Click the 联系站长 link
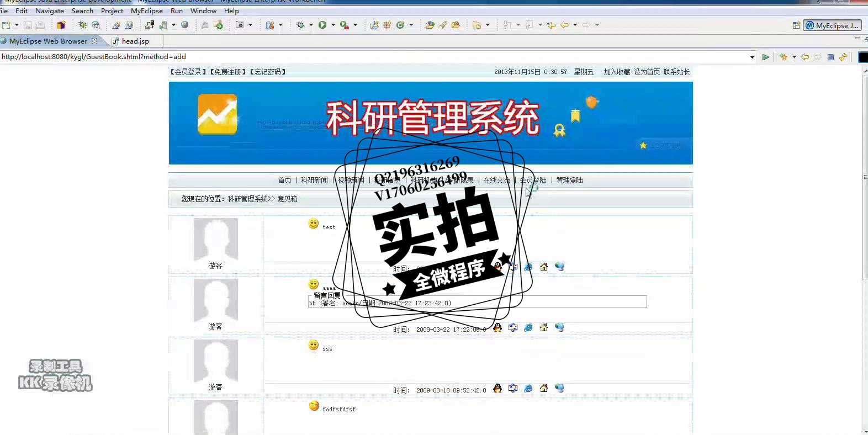The image size is (868, 435). [676, 72]
